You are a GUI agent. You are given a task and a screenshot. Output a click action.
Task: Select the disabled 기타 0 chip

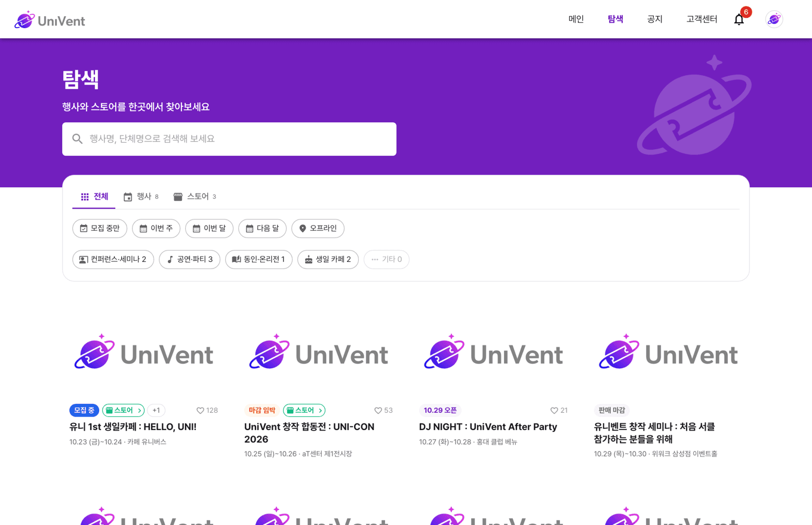386,260
